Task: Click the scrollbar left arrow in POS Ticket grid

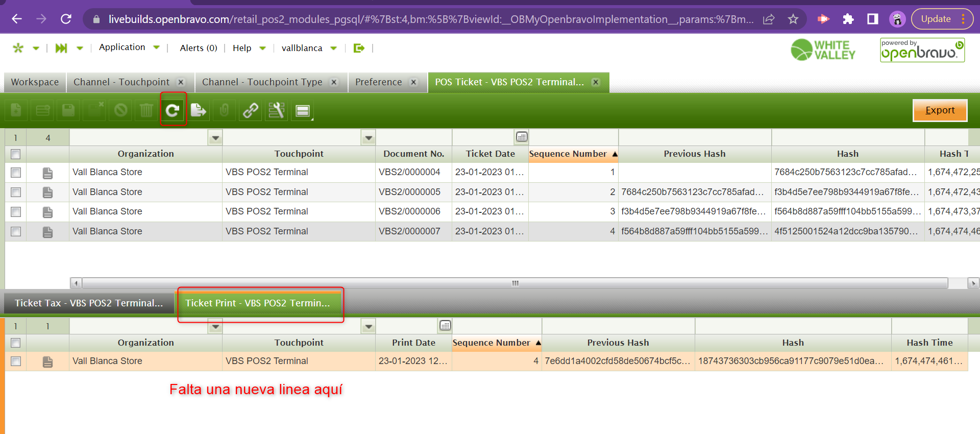Action: pyautogui.click(x=76, y=283)
